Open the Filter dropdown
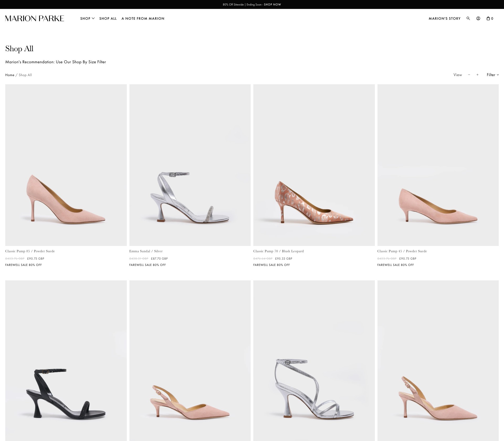This screenshot has height=441, width=504. click(x=493, y=75)
